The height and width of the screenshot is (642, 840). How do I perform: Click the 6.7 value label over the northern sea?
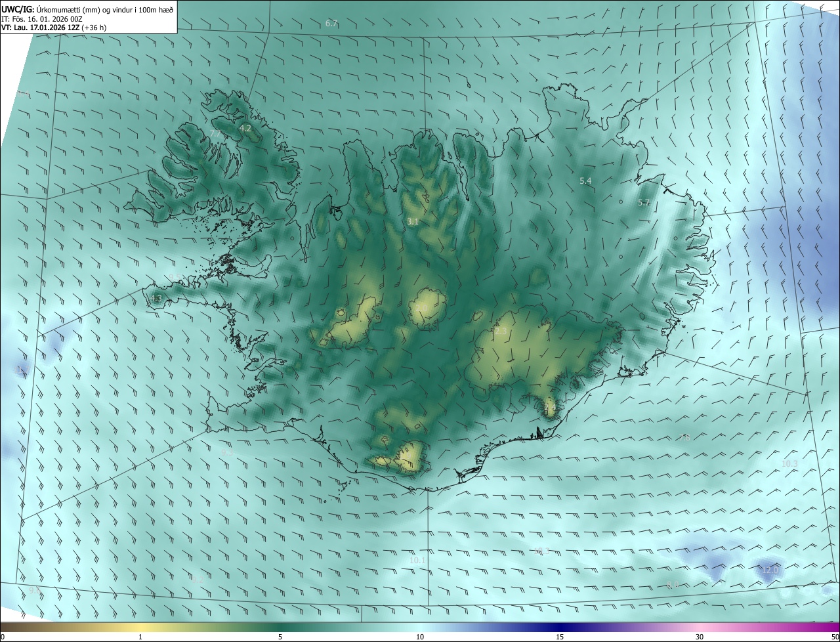[x=331, y=24]
